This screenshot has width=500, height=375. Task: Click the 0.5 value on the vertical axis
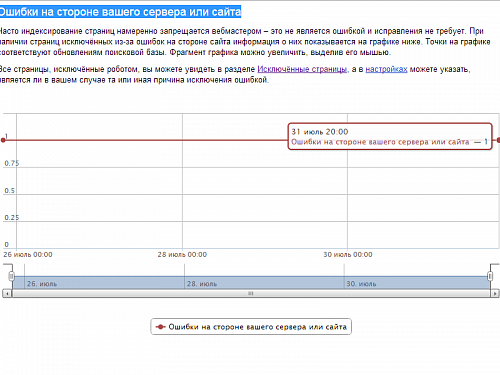coord(9,191)
